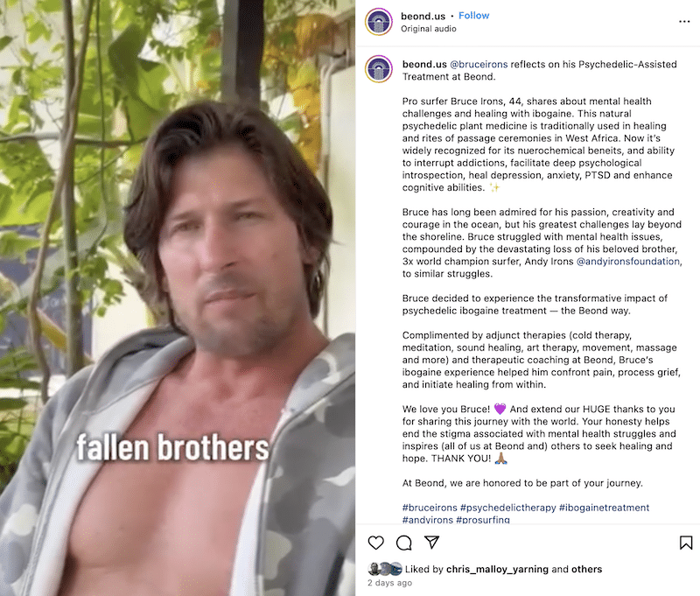Click the beond.us avatar beside the caption
Image resolution: width=700 pixels, height=596 pixels.
[x=379, y=69]
